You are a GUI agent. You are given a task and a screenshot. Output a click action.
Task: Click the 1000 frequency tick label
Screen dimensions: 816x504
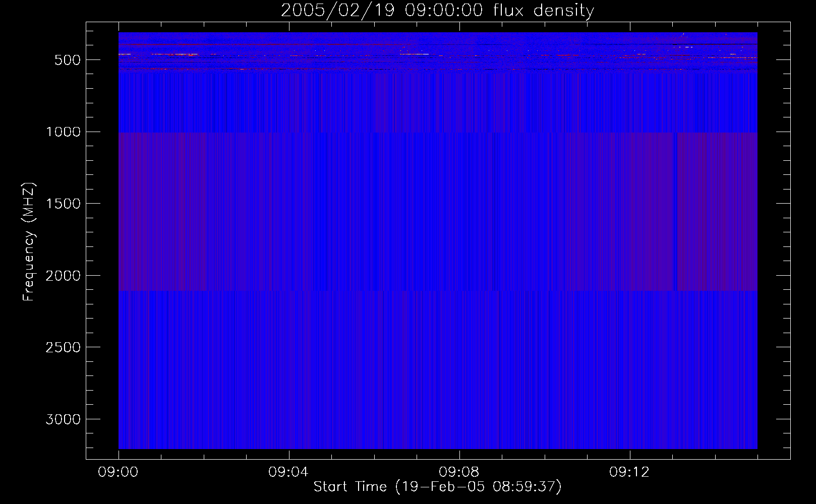63,132
